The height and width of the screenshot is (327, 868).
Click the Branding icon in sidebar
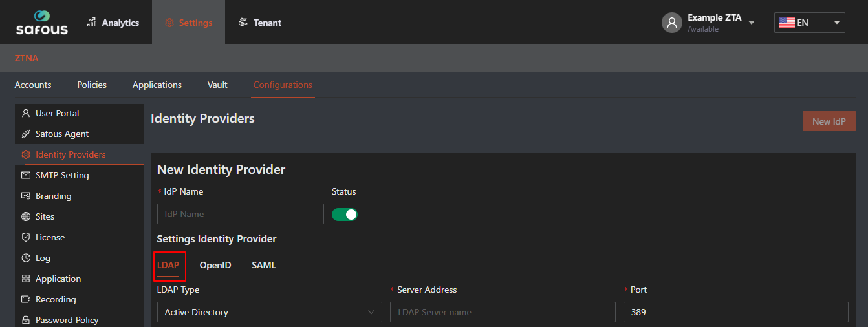[x=26, y=196]
